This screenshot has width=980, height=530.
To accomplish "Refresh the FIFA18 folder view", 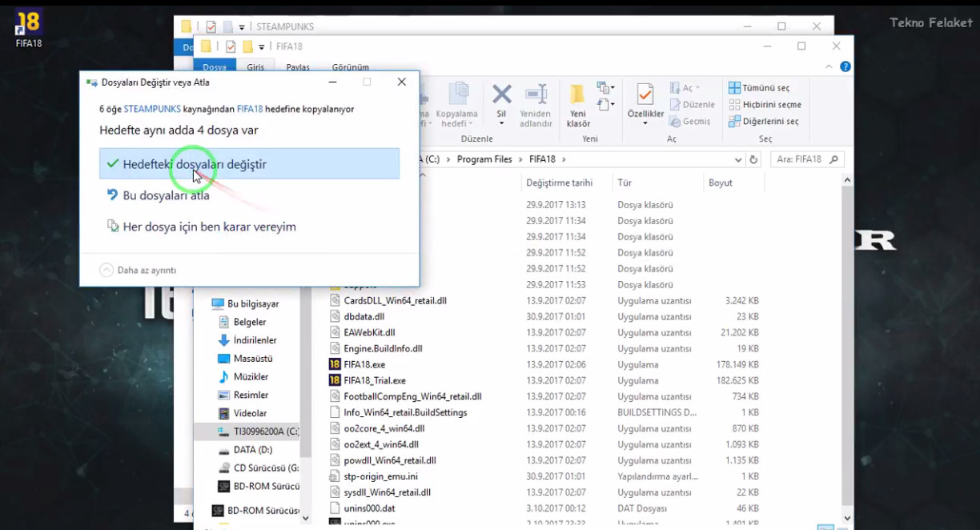I will pyautogui.click(x=753, y=159).
